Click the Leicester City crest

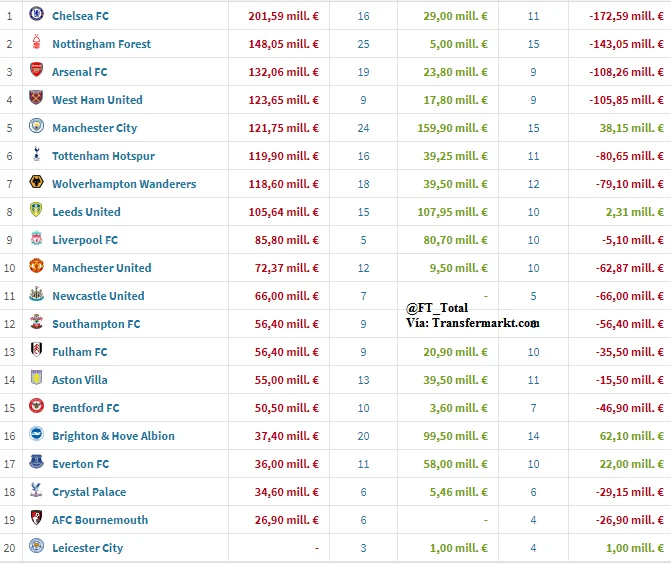[36, 546]
